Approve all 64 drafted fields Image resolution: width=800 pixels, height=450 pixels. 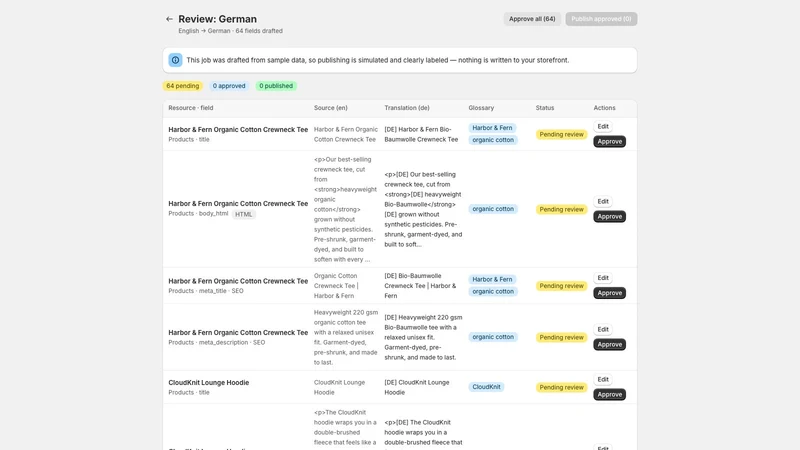click(x=532, y=19)
